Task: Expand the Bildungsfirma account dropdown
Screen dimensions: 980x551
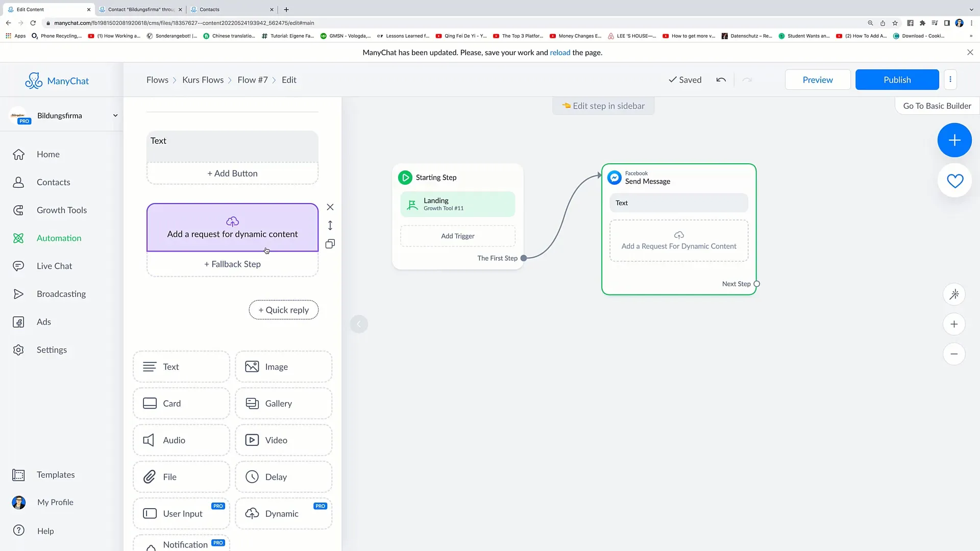Action: [114, 115]
